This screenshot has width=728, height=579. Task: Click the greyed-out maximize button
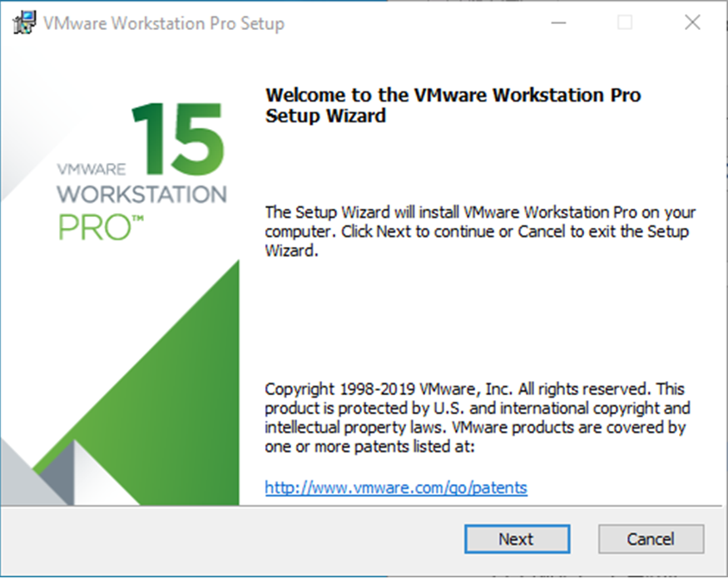tap(624, 23)
